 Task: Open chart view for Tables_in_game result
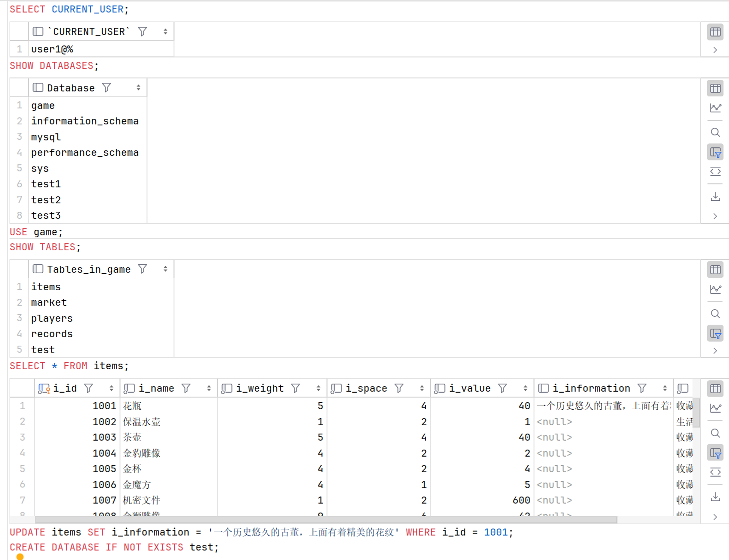pos(715,289)
